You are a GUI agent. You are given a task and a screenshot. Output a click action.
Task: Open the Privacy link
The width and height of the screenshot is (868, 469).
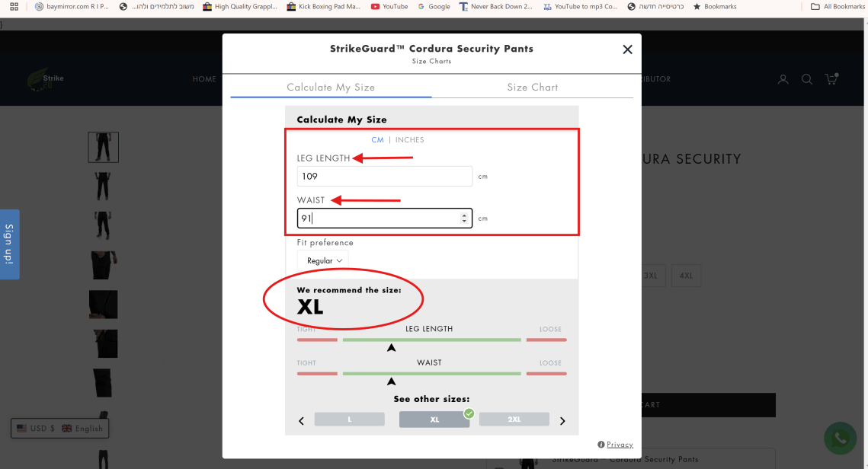coord(620,445)
